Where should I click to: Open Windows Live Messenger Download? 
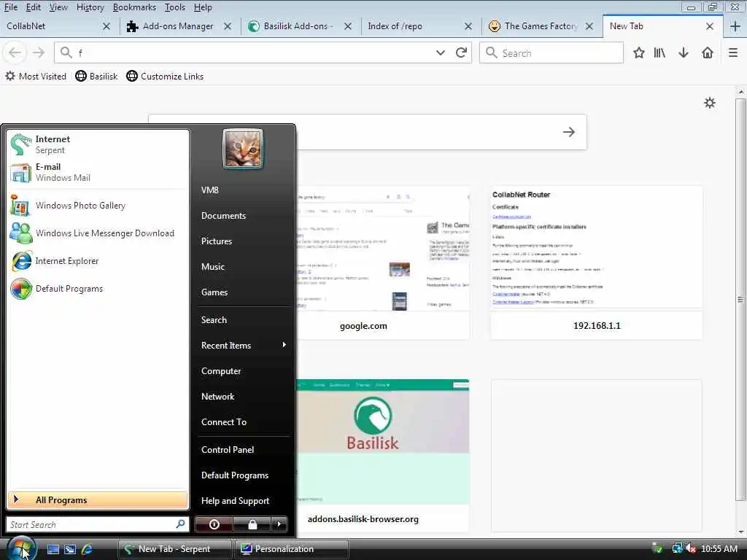click(98, 233)
